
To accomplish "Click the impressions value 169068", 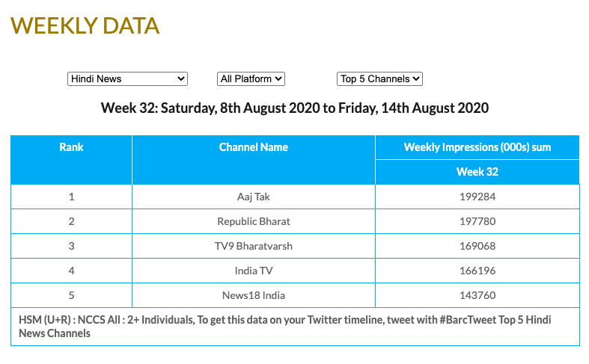I will (x=477, y=246).
